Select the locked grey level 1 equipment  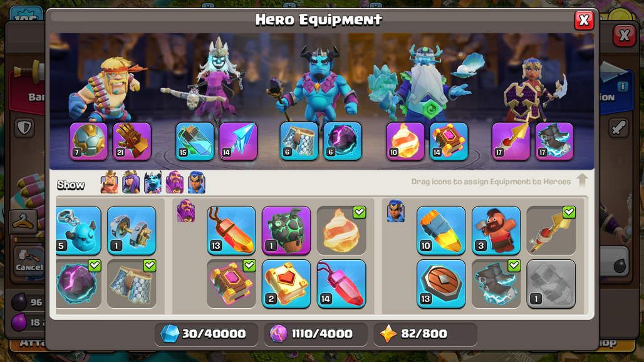[x=551, y=284]
